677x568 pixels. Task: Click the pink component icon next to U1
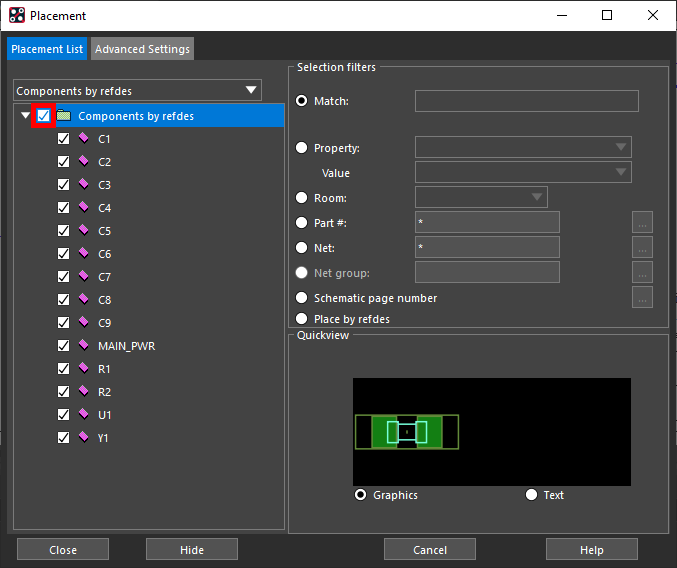point(83,414)
